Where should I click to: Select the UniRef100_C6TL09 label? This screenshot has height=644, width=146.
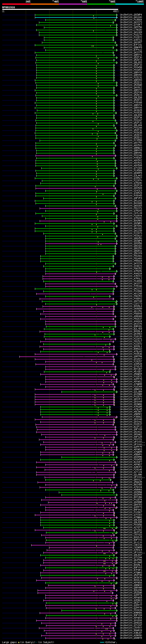click(131, 213)
